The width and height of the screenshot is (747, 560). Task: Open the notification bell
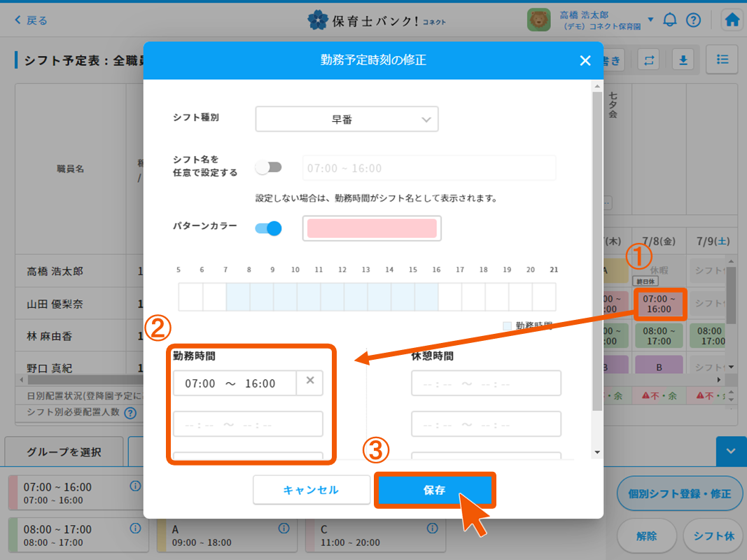pos(670,20)
